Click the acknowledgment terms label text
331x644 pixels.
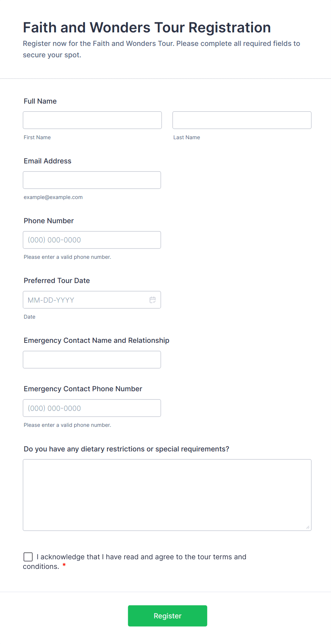pyautogui.click(x=135, y=561)
